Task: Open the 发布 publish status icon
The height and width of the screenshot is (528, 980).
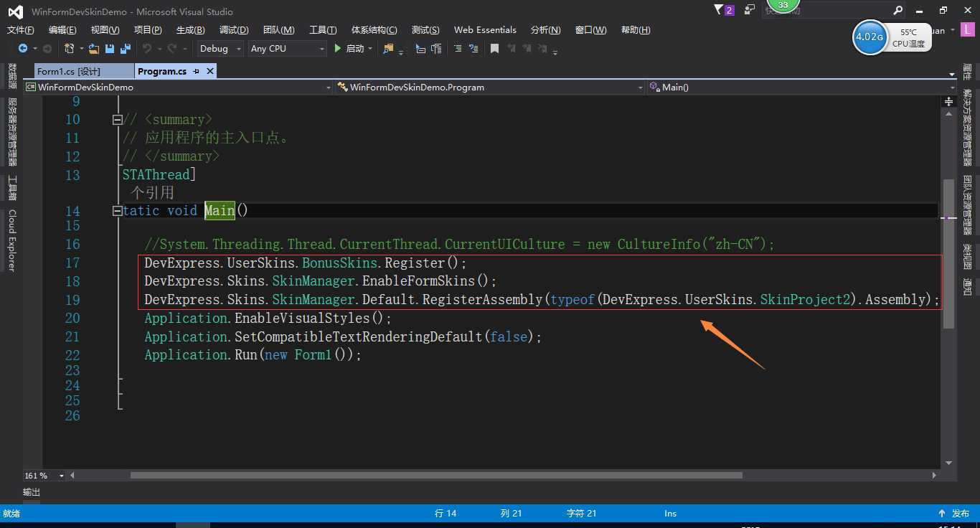Action: click(942, 513)
